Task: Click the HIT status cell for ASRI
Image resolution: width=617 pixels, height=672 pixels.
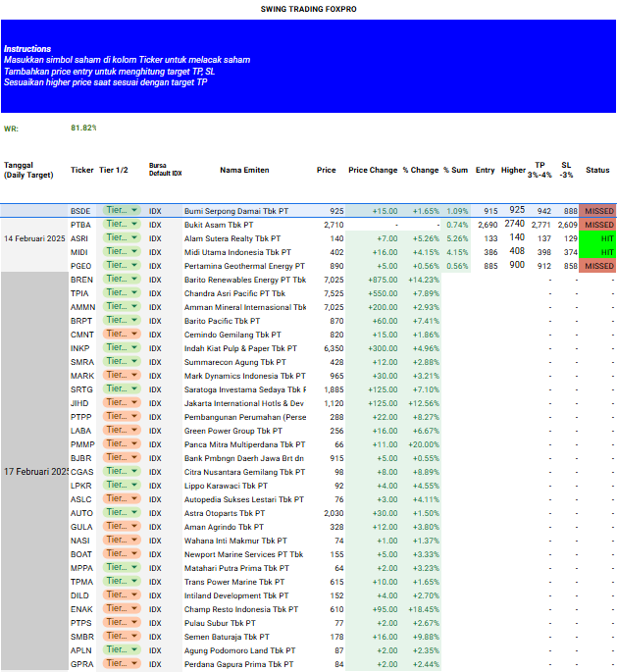Action: (597, 238)
